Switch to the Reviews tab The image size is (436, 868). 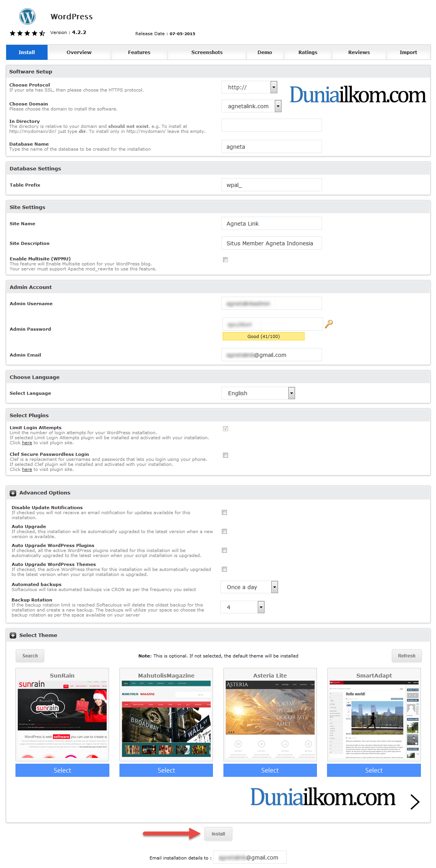[x=359, y=53]
